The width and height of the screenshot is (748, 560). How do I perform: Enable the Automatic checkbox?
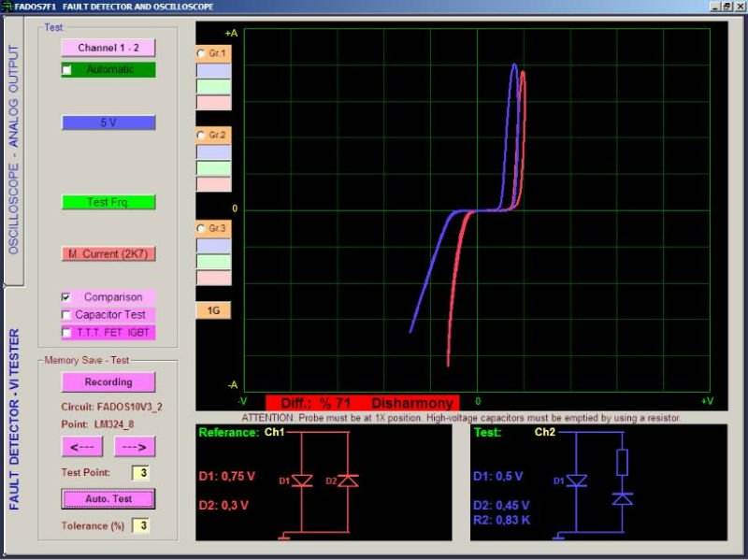[67, 70]
